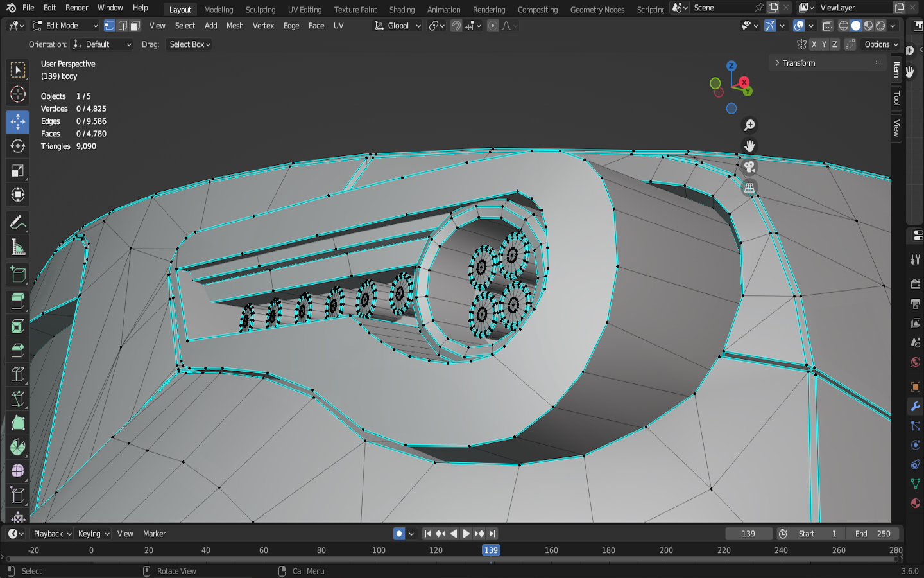This screenshot has width=924, height=578.
Task: Select the Inset Faces tool
Action: tap(18, 326)
